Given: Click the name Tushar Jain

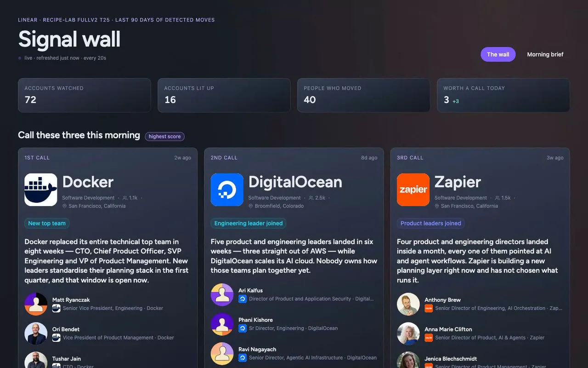Looking at the screenshot, I should (x=67, y=359).
